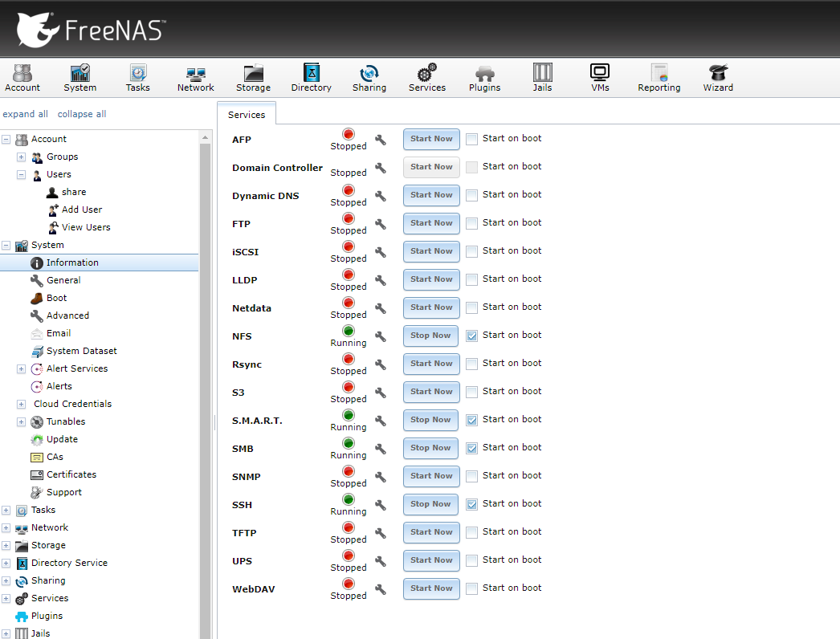Open the VMs toolbar icon
Viewport: 840px width, 639px height.
(600, 78)
